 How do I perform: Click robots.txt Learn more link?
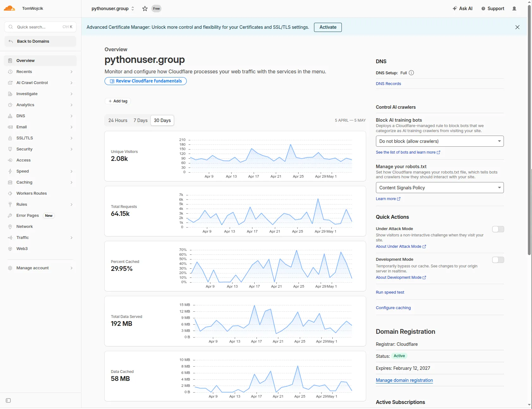tap(388, 199)
